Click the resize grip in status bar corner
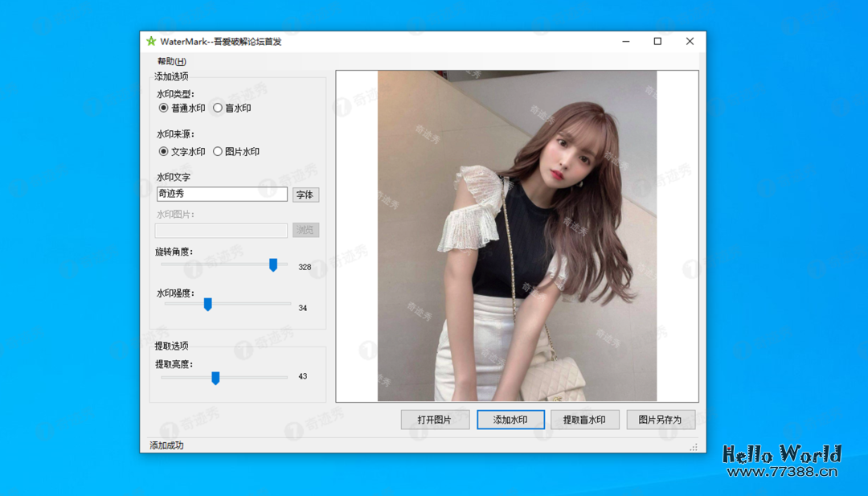Viewport: 868px width, 496px height. 694,447
